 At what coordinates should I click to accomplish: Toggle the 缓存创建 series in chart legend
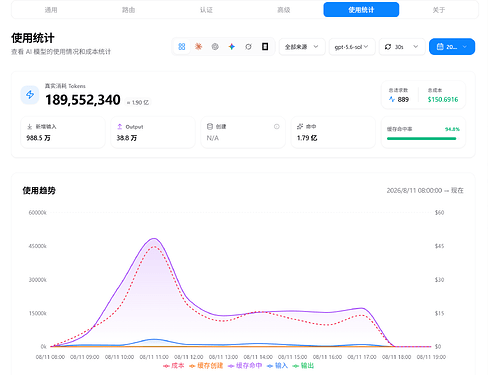point(206,366)
